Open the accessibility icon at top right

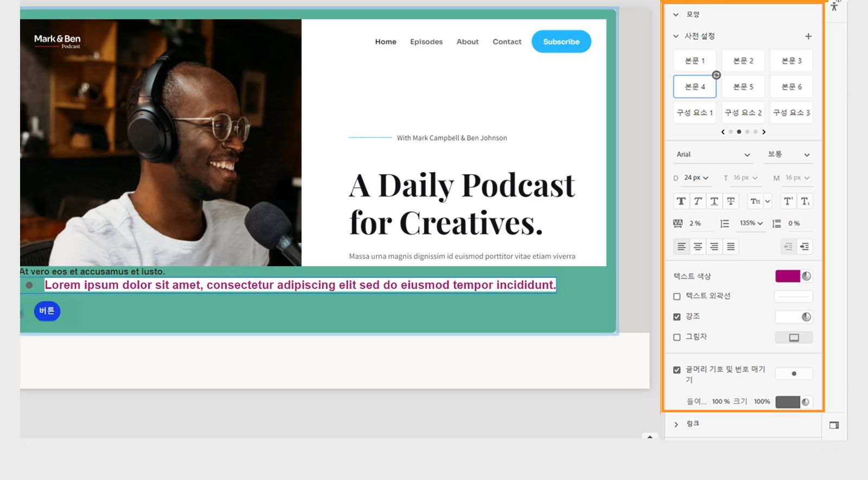click(x=834, y=7)
